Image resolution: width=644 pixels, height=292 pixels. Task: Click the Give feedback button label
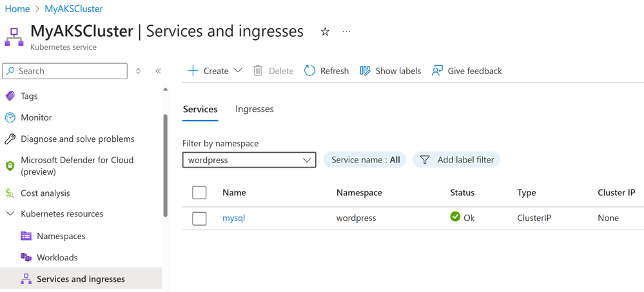tap(475, 71)
